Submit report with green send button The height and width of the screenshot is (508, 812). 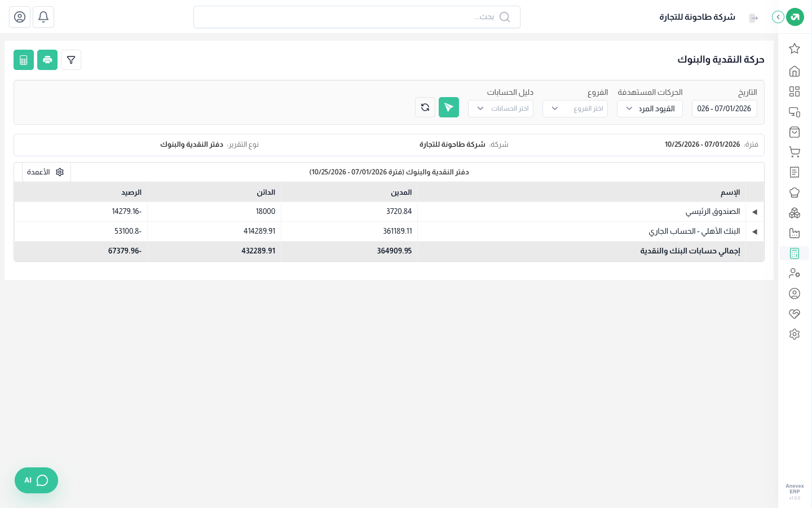tap(449, 107)
